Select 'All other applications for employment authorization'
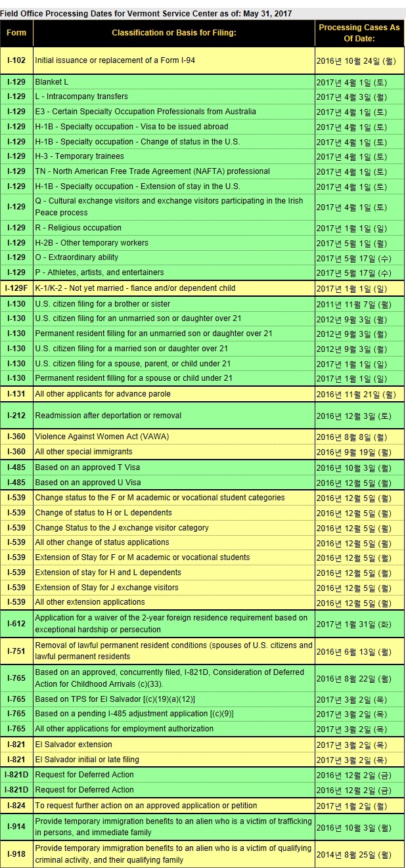 click(x=125, y=729)
